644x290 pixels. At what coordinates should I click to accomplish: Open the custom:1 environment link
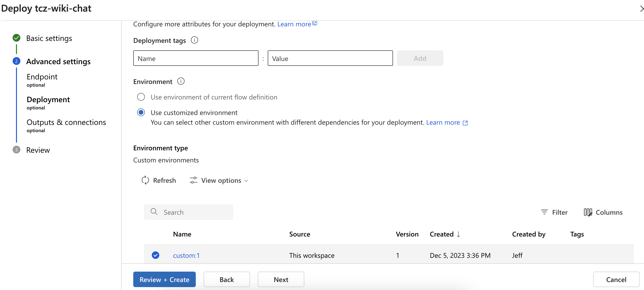[186, 255]
